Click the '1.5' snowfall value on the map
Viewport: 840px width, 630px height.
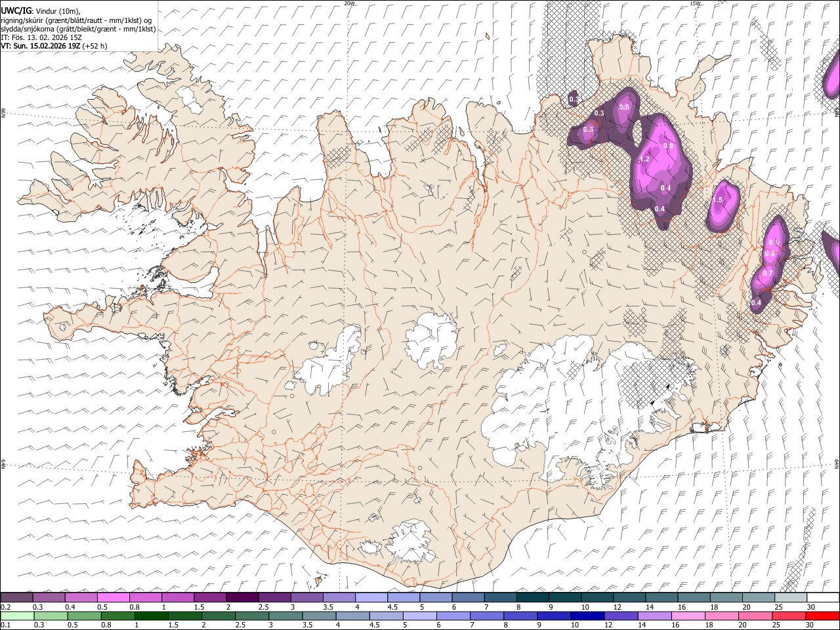point(717,200)
